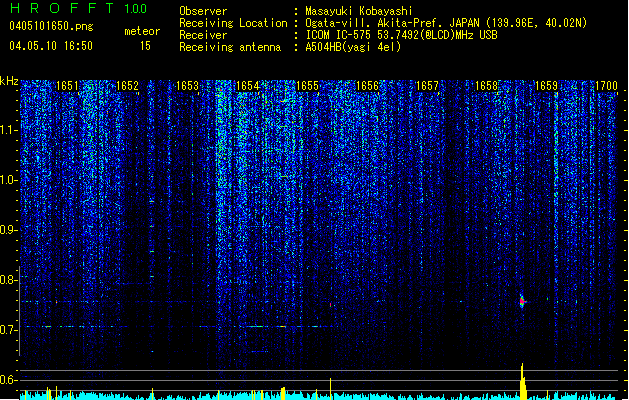The width and height of the screenshot is (629, 400).
Task: Click the Receiving antenna label
Action: click(x=230, y=47)
